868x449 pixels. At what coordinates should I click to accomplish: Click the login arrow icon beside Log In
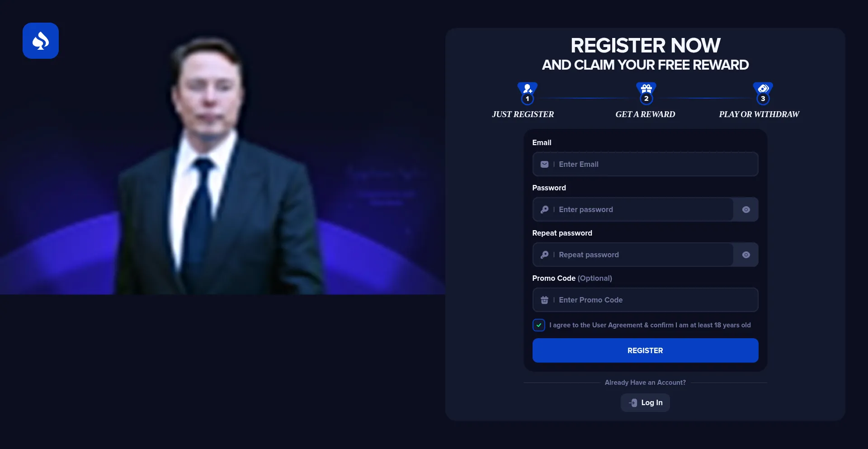pos(633,403)
